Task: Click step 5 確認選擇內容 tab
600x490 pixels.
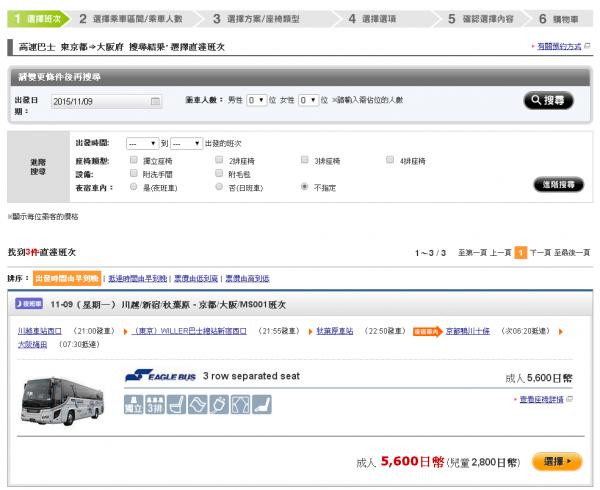Action: (481, 19)
